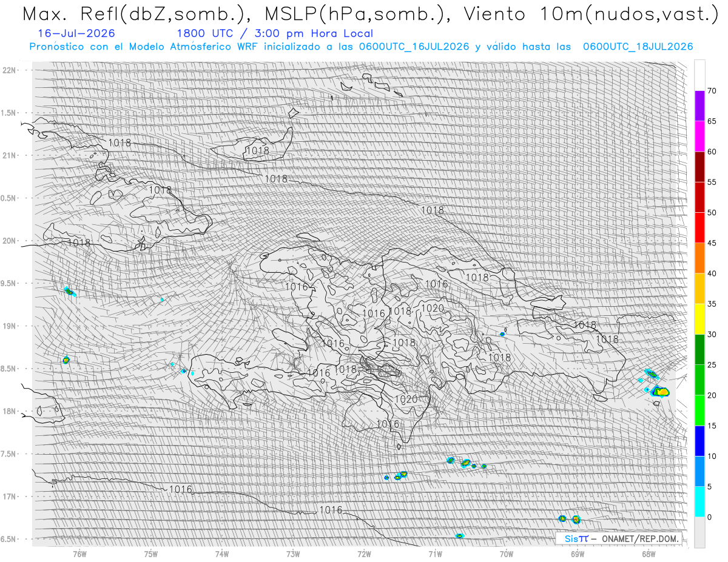Click the latitude axis label '17N'
The width and height of the screenshot is (728, 562).
click(10, 497)
